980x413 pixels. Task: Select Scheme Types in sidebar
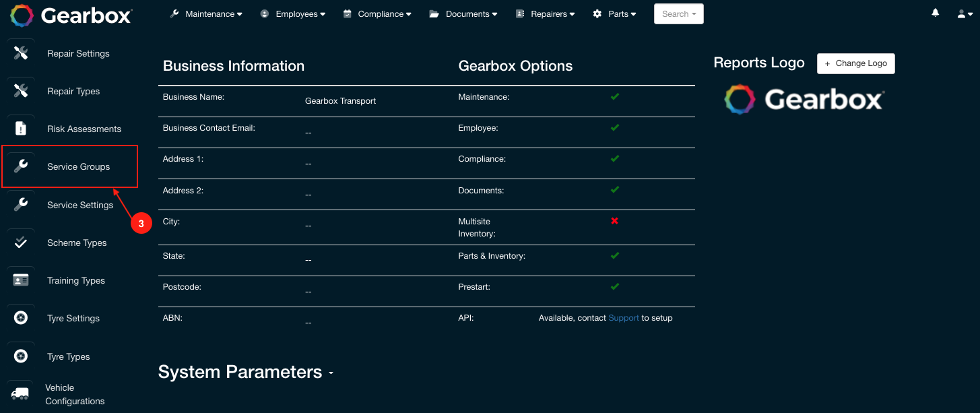click(77, 243)
